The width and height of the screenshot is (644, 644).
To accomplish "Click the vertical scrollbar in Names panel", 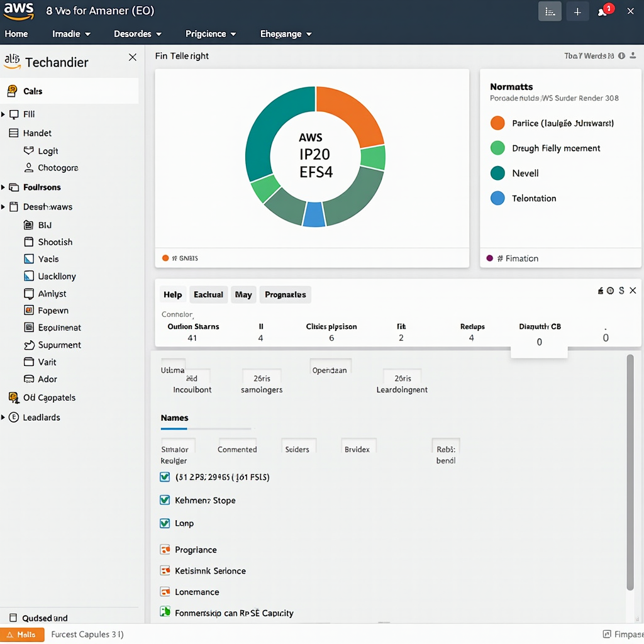I will tap(630, 472).
